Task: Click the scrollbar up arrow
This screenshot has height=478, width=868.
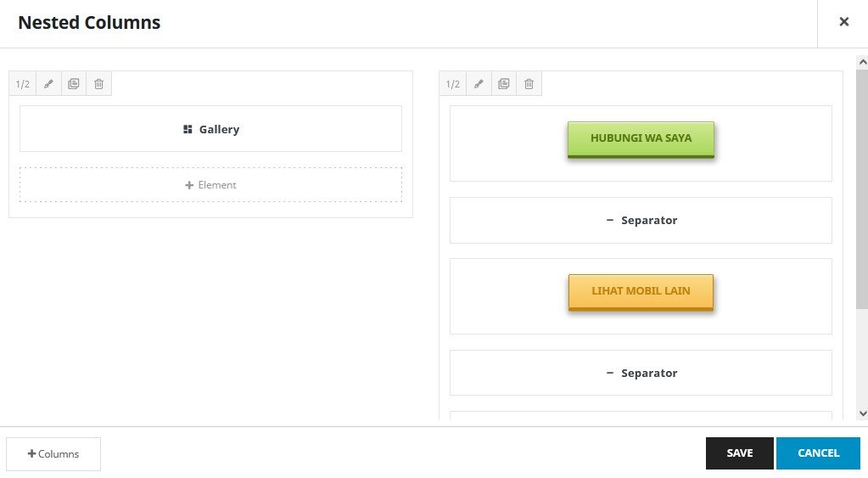Action: click(862, 62)
